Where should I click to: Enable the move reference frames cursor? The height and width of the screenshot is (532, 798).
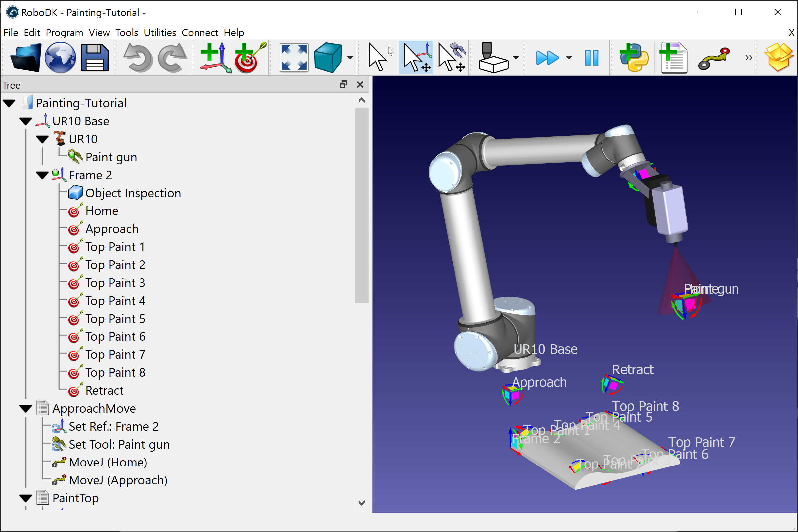pyautogui.click(x=416, y=57)
